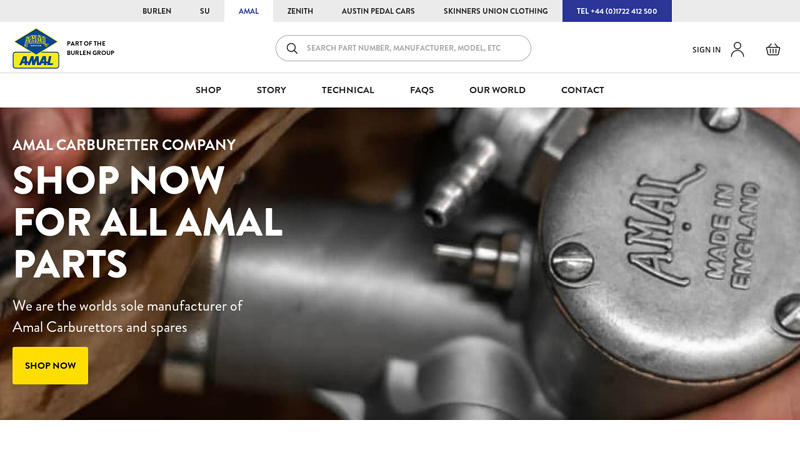800x450 pixels.
Task: Click the AMAL logo in the header
Action: pos(36,48)
